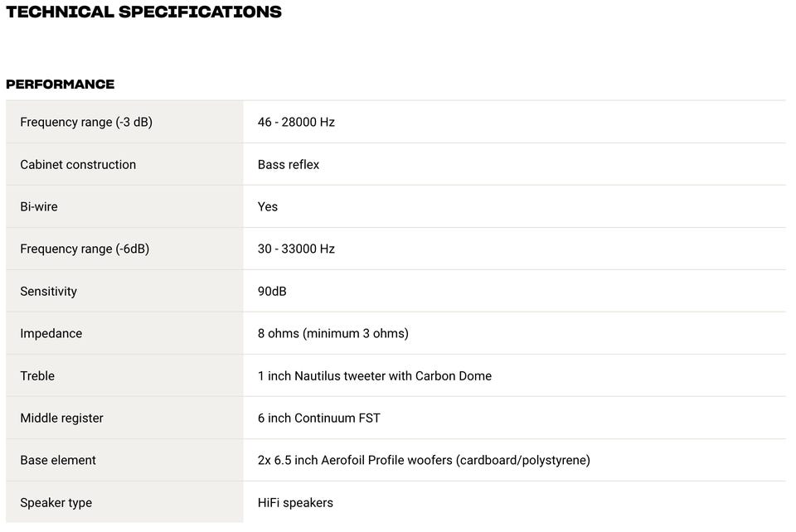Select the Cabinet construction label
The image size is (796, 532).
(78, 164)
